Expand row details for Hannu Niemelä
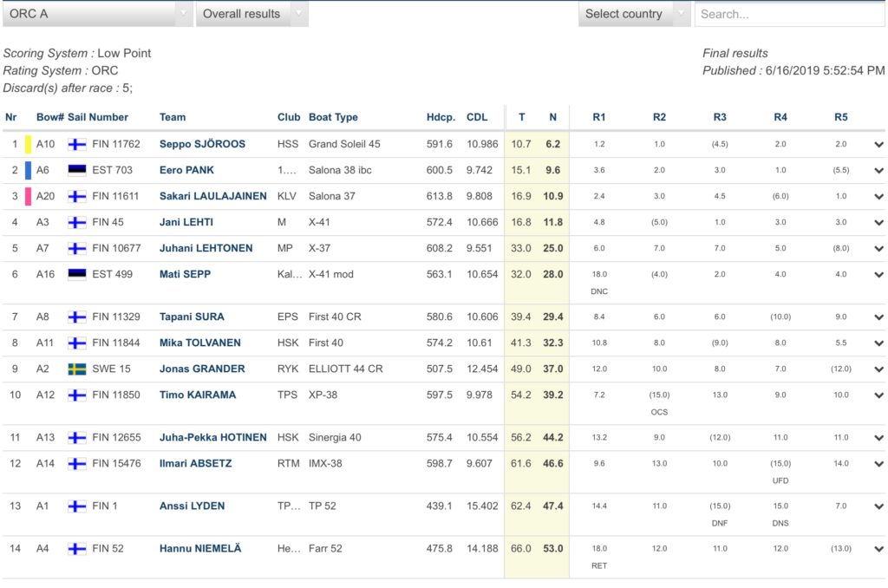Viewport: 888px width, 588px height. click(879, 549)
